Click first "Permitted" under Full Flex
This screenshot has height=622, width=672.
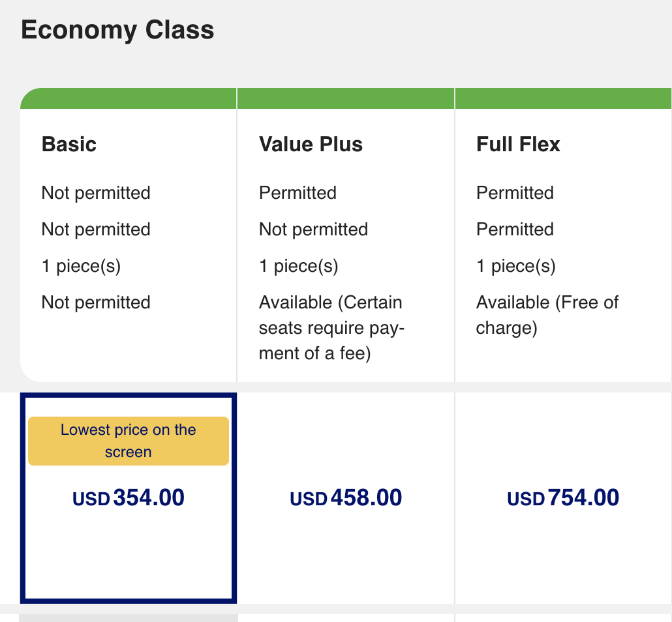515,193
